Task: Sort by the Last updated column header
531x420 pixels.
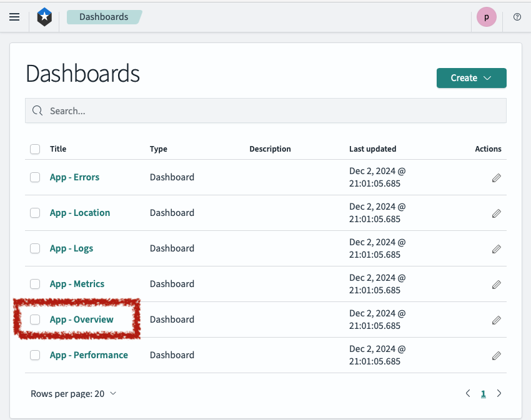Action: click(x=372, y=149)
